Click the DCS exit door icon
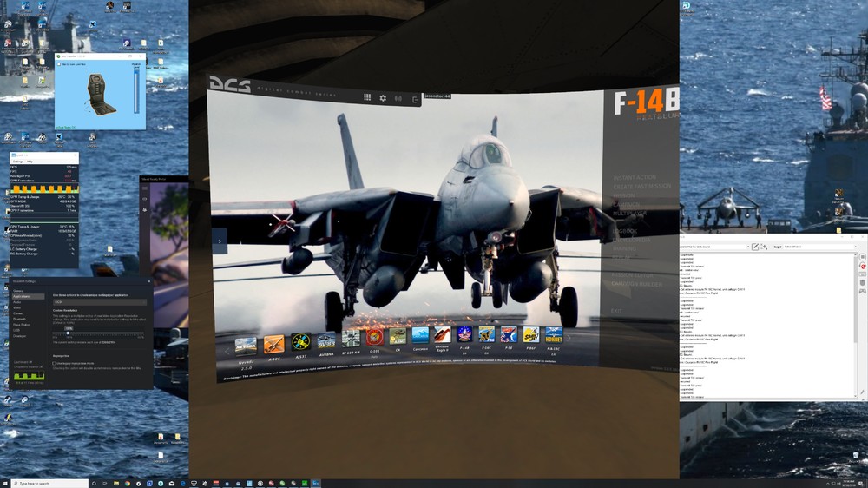Screen dimensions: 868x488 point(415,100)
